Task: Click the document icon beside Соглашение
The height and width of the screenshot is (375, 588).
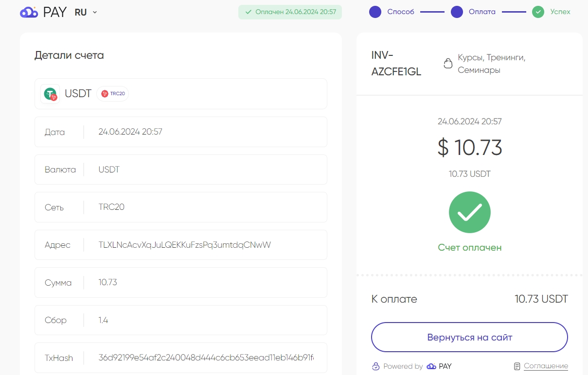Action: (x=517, y=366)
